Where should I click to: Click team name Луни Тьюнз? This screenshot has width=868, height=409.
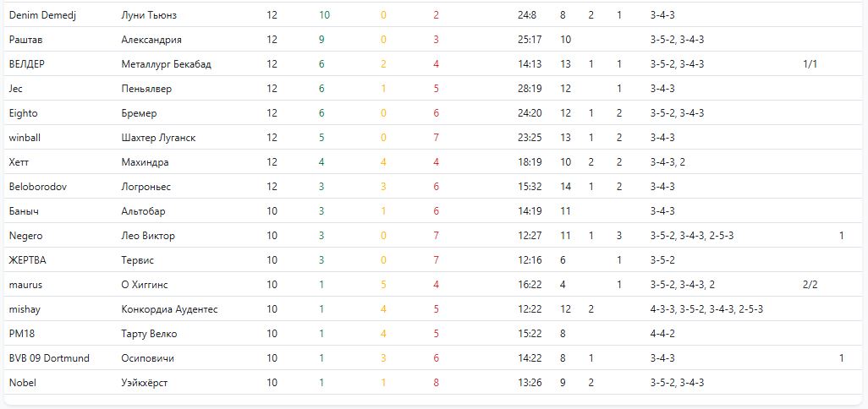pyautogui.click(x=150, y=15)
